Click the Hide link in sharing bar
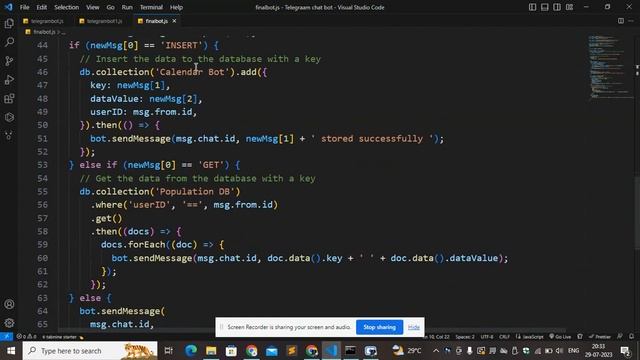 (x=413, y=327)
